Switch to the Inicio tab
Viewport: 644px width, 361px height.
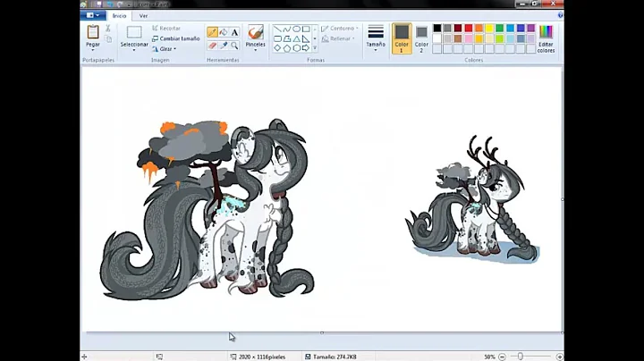[x=120, y=15]
